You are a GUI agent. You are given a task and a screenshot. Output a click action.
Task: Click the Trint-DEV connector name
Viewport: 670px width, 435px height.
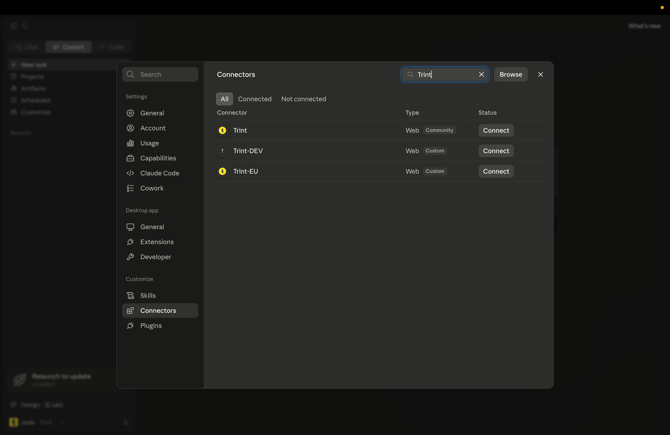coord(248,151)
